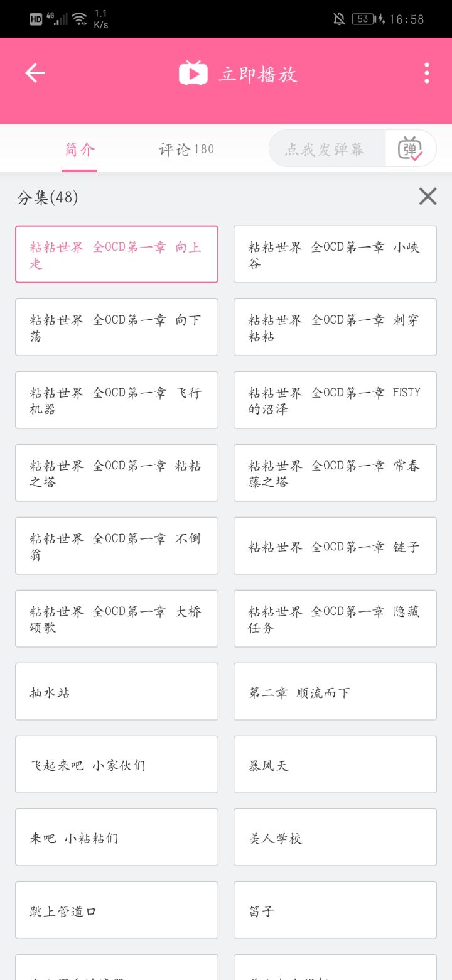
Task: Open episode 第二章 顺流而下
Action: click(335, 692)
